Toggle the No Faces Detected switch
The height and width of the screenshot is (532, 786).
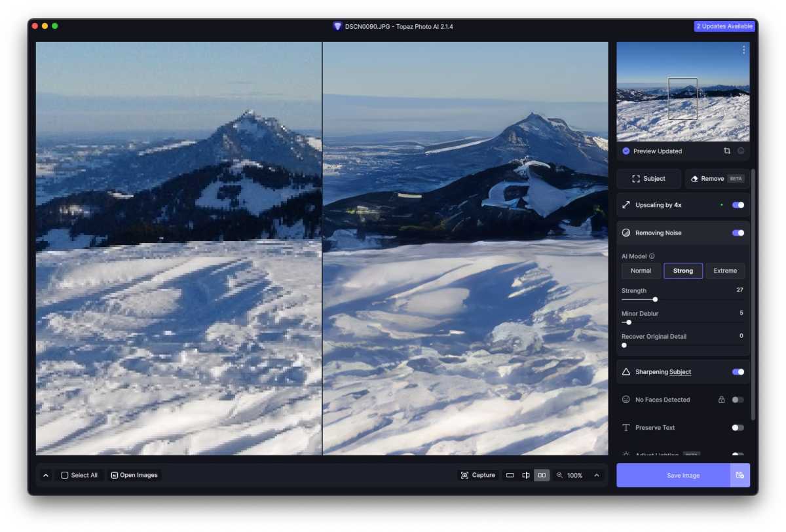738,400
